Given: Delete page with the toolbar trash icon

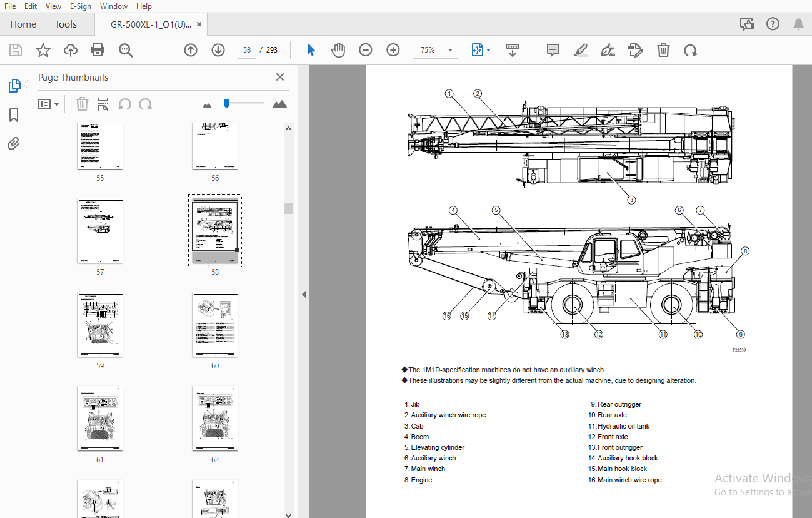Looking at the screenshot, I should pyautogui.click(x=663, y=50).
